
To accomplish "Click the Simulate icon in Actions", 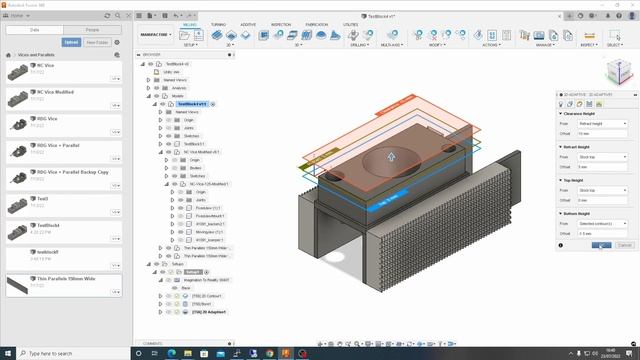I will [x=478, y=35].
